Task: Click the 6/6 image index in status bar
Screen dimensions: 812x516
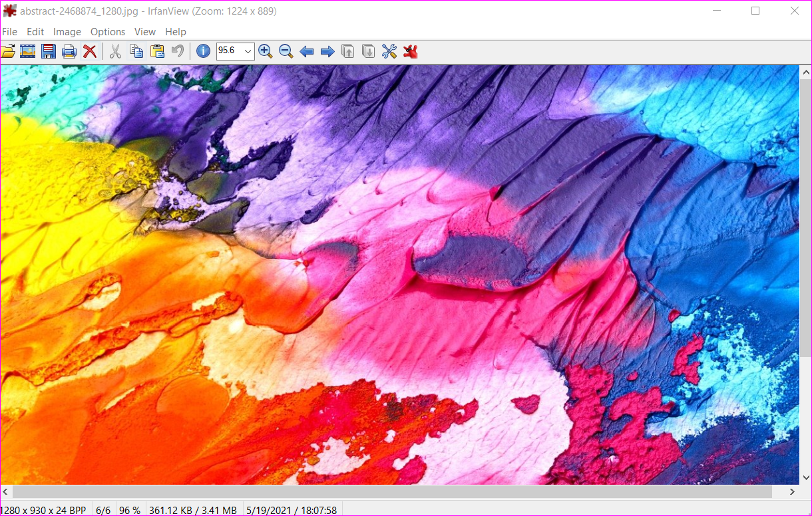Action: coord(103,510)
